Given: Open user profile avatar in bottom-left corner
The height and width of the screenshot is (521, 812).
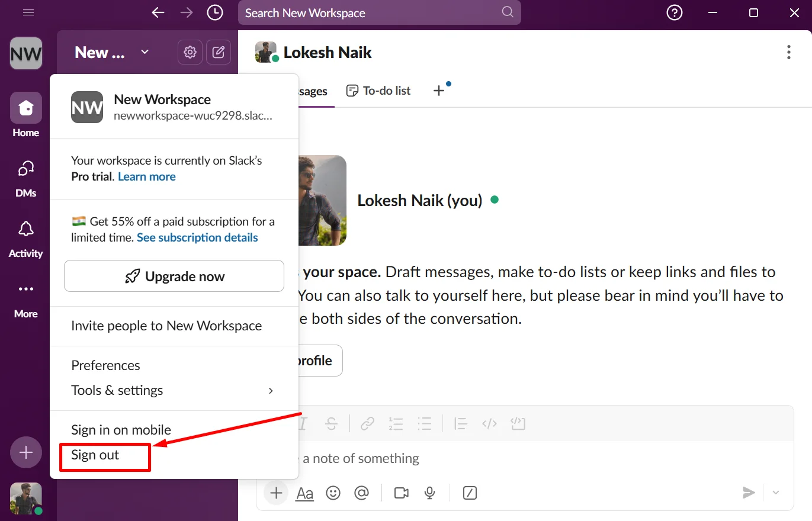Looking at the screenshot, I should coord(26,499).
